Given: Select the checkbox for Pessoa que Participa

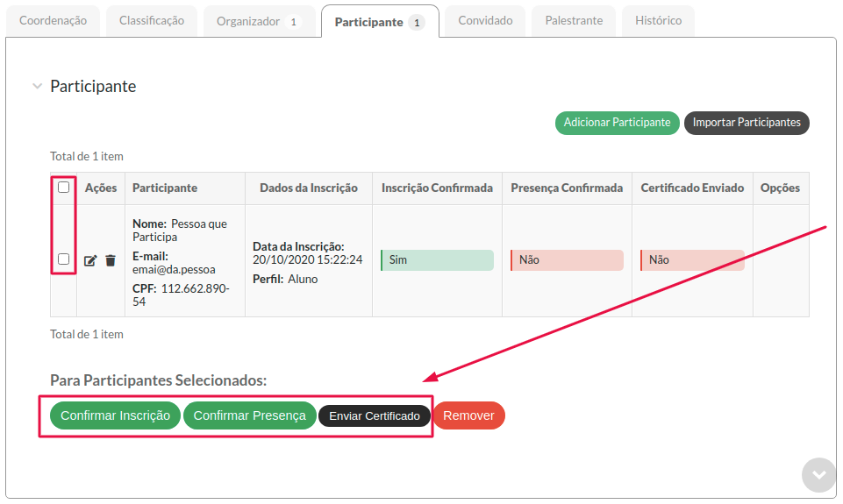Looking at the screenshot, I should pyautogui.click(x=63, y=259).
